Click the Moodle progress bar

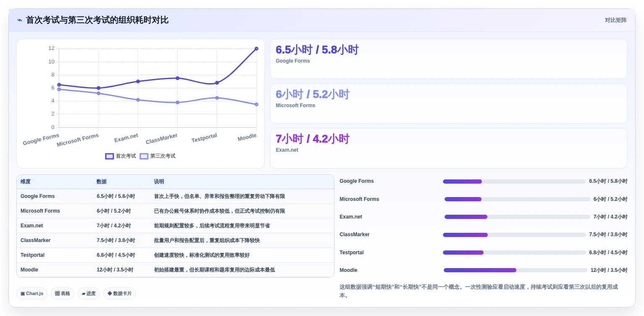click(x=516, y=270)
